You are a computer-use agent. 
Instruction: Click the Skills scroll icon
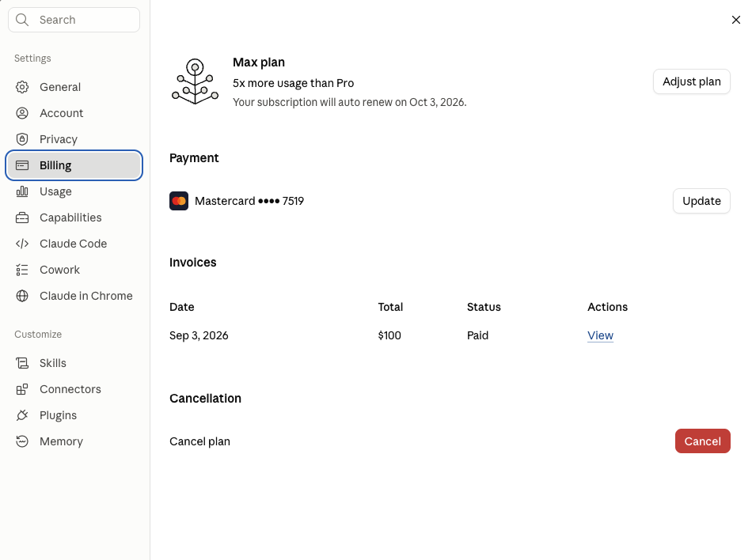(x=22, y=363)
